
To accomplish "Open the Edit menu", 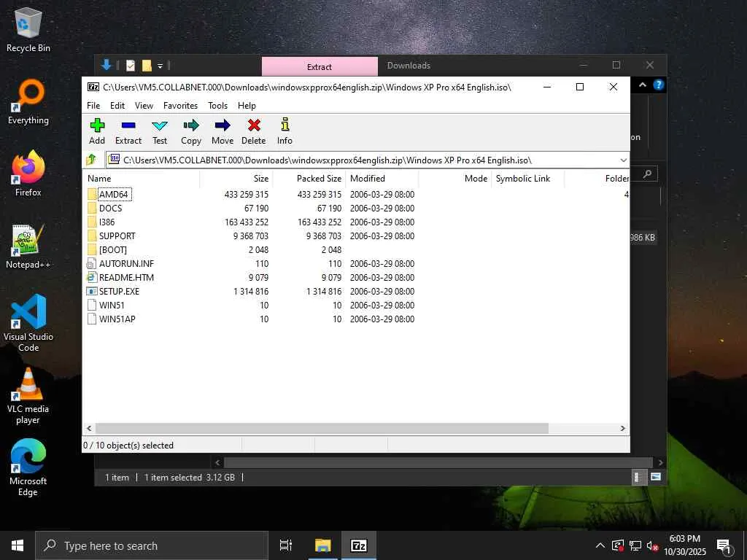I will (117, 105).
